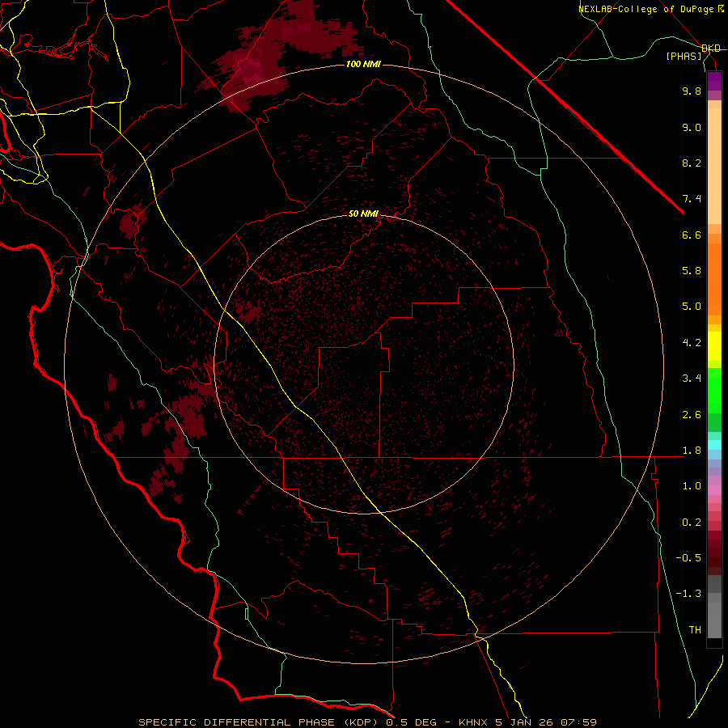Click the bright green legend swatch near 3.4
728x728 pixels.
tap(714, 390)
